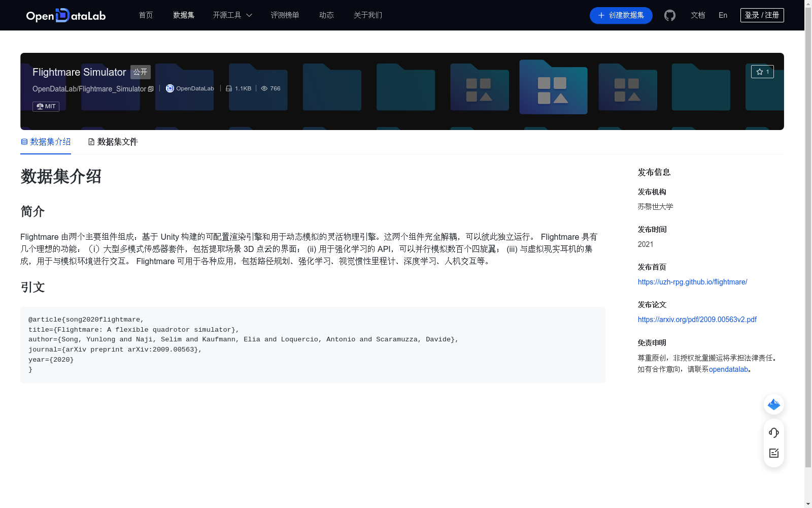This screenshot has height=508, width=812.
Task: Click the opendatalab contact link
Action: [728, 369]
